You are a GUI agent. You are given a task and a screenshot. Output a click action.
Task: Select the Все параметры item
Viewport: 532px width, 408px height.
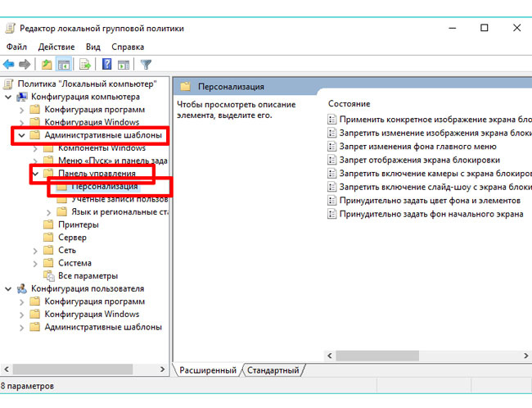(x=88, y=276)
